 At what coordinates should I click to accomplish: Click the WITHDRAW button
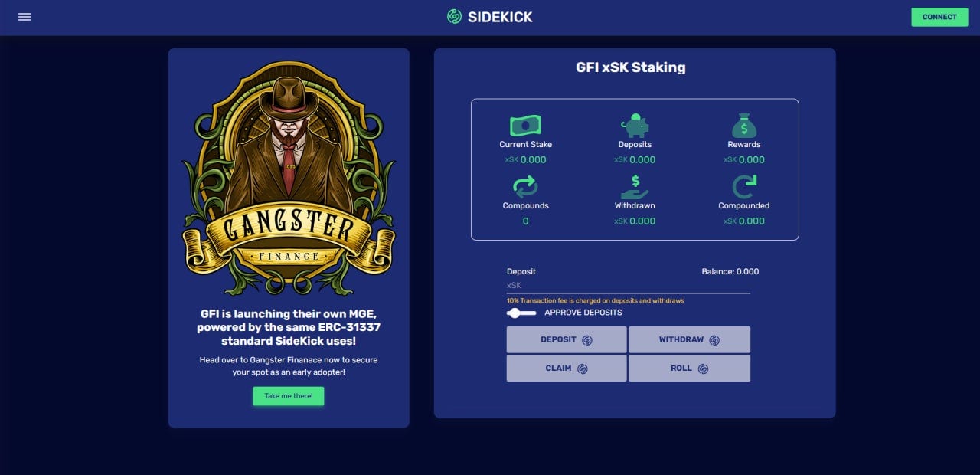coord(689,339)
